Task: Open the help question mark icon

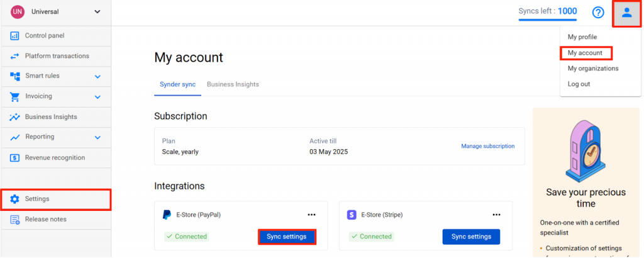Action: [598, 13]
